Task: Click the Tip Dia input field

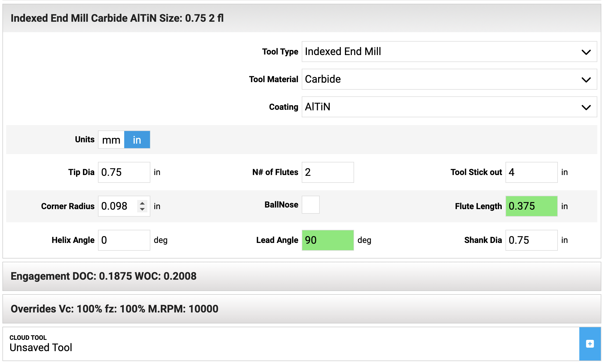Action: tap(124, 172)
